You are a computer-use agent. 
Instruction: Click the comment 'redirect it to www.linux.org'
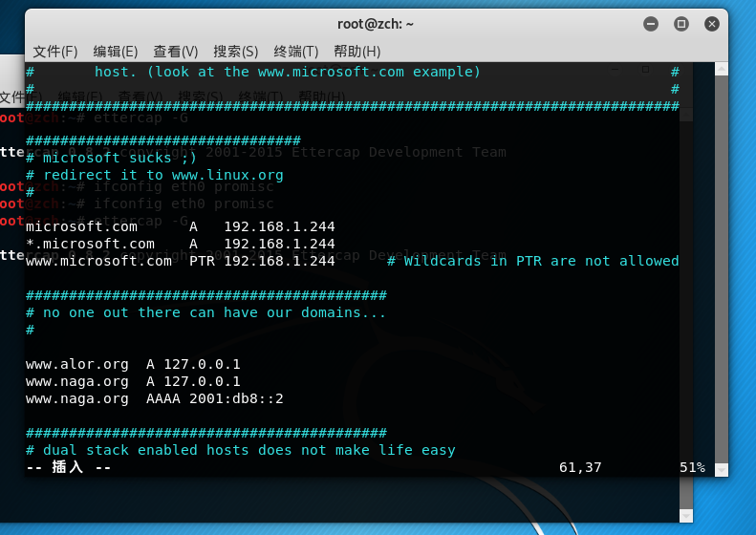[x=163, y=175]
